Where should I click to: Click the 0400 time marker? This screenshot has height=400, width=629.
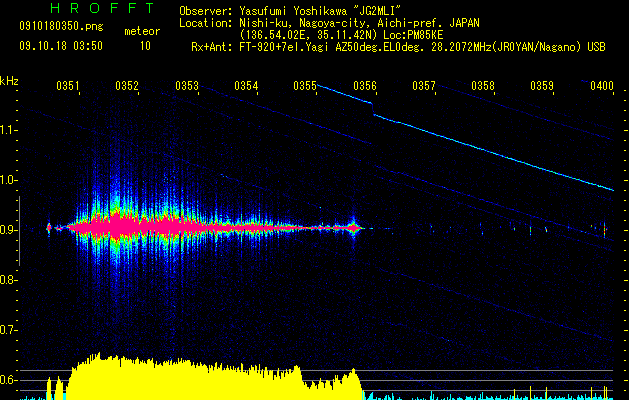[x=602, y=87]
